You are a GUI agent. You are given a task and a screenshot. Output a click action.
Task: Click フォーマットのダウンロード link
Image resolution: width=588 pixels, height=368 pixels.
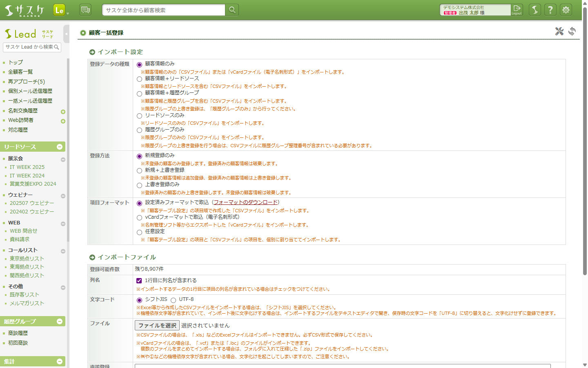(x=245, y=202)
